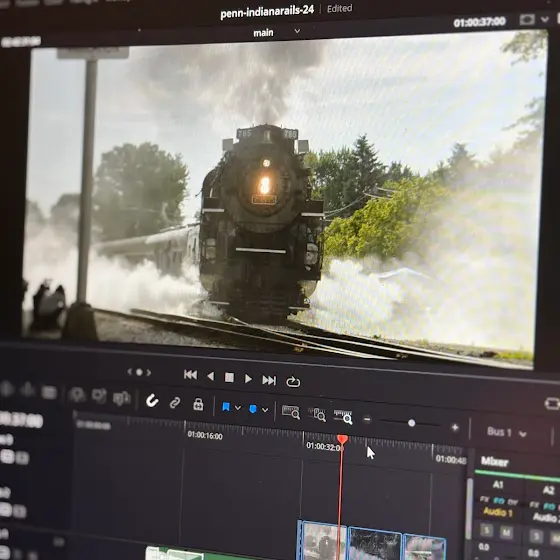The height and width of the screenshot is (560, 560).
Task: Toggle loop playback
Action: coord(293,382)
